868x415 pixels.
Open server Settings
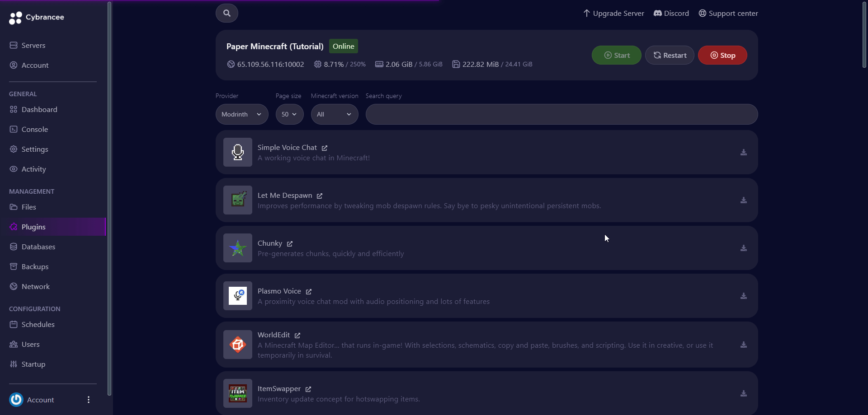click(x=53, y=149)
